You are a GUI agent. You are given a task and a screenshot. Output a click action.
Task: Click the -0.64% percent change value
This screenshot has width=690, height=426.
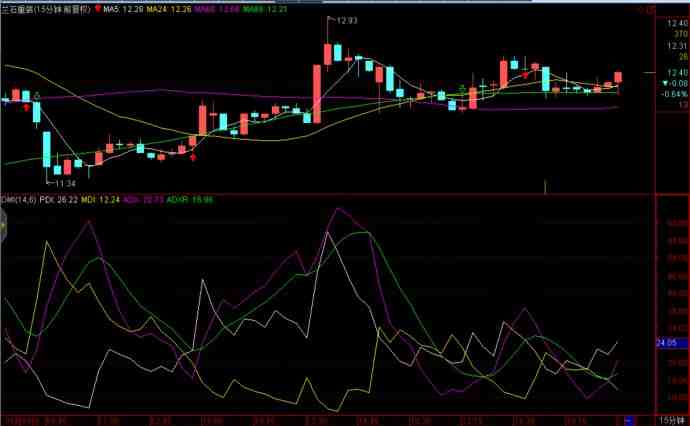tap(674, 94)
